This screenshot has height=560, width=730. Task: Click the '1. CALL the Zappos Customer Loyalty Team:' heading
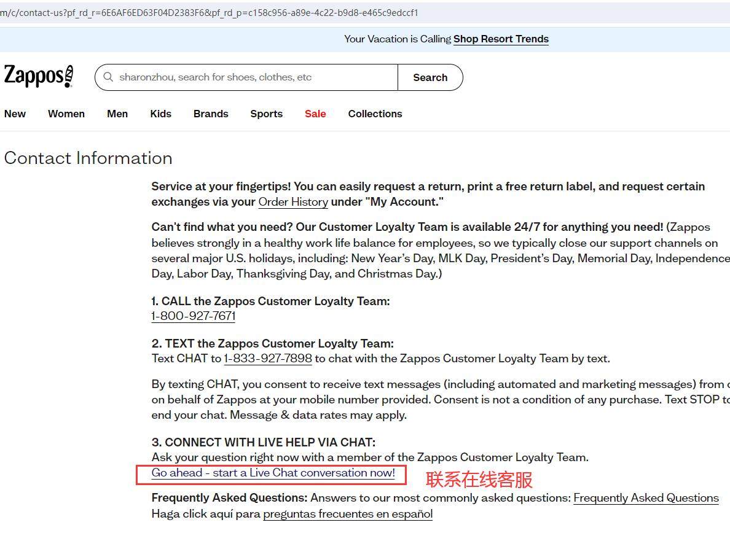pos(270,301)
